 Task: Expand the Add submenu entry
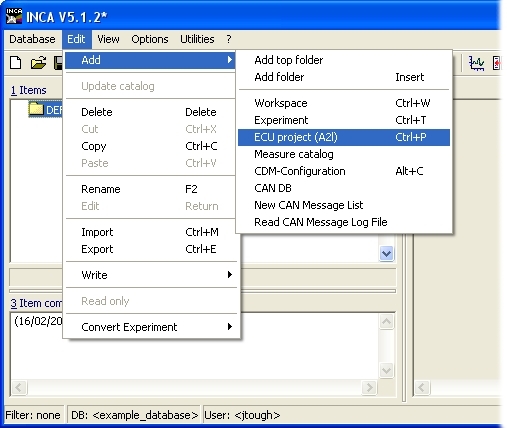tap(150, 60)
